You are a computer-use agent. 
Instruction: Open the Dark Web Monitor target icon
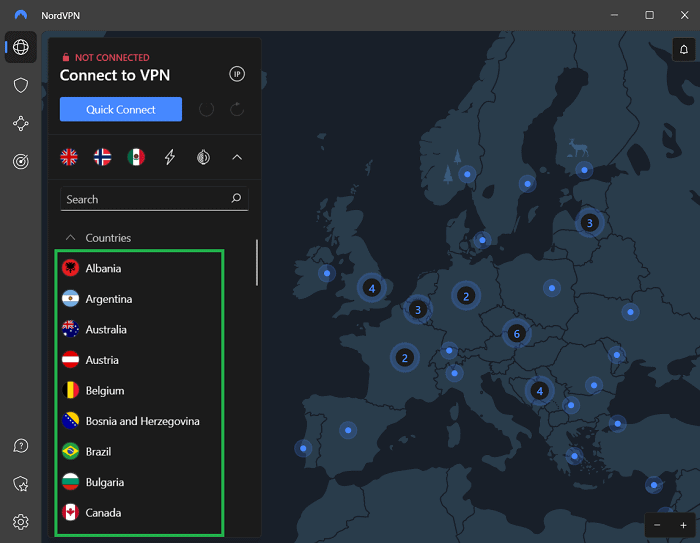[21, 161]
